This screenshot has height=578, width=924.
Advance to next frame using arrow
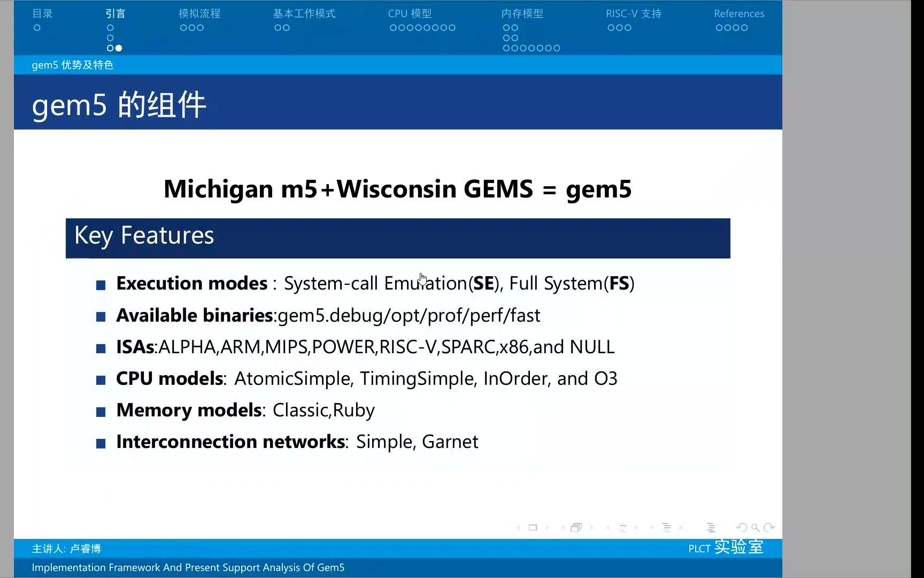(x=591, y=528)
